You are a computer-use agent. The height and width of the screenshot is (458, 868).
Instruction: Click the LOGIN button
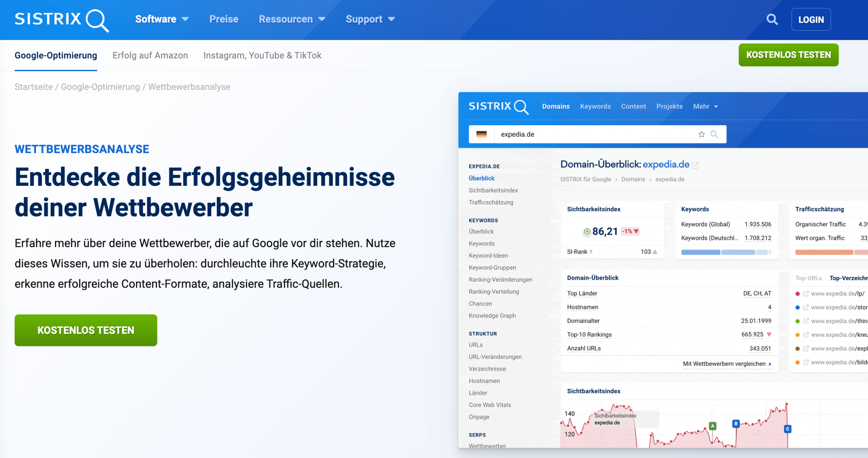pos(811,20)
